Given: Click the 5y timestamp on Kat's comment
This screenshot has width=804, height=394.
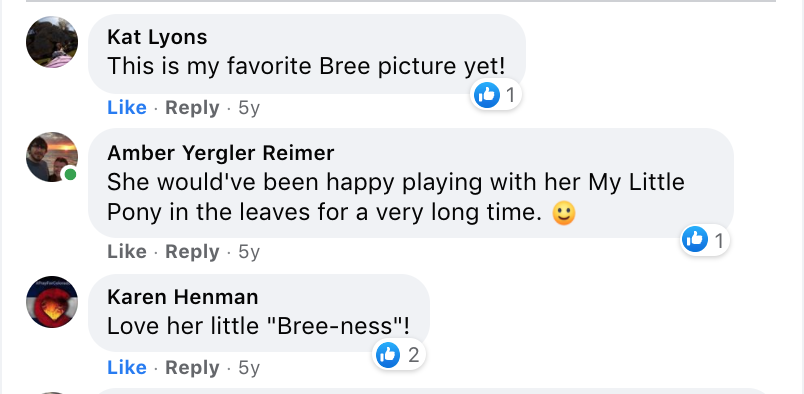Looking at the screenshot, I should tap(249, 108).
